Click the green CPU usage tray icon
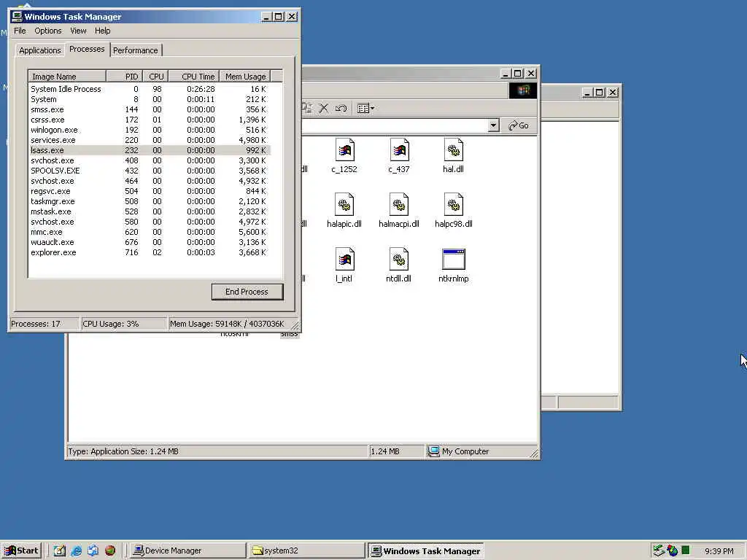The width and height of the screenshot is (747, 560). point(686,551)
